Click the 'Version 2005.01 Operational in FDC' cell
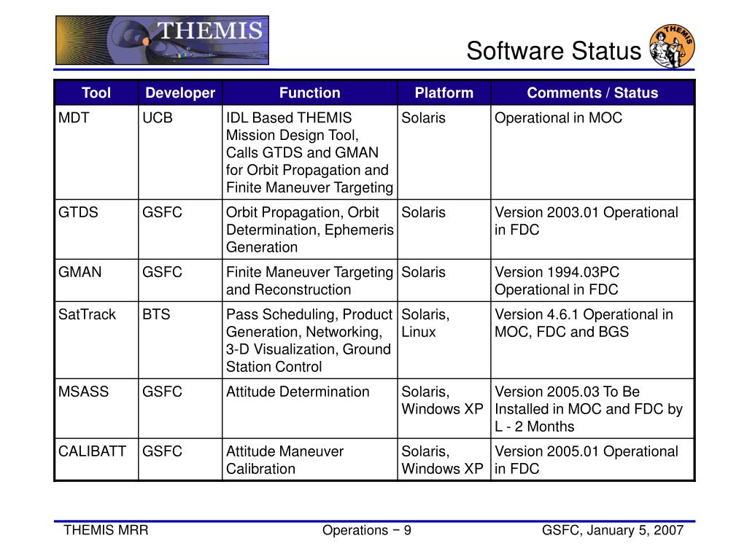This screenshot has width=747, height=560. [592, 459]
